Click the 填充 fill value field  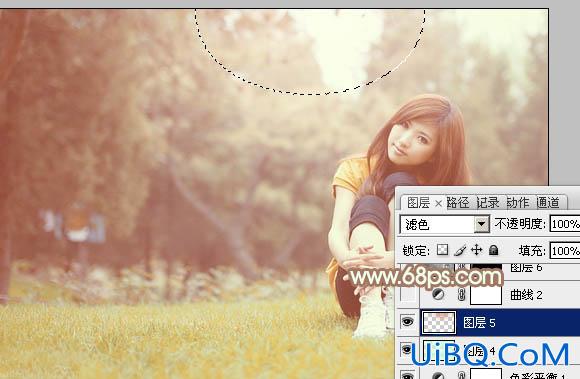565,251
